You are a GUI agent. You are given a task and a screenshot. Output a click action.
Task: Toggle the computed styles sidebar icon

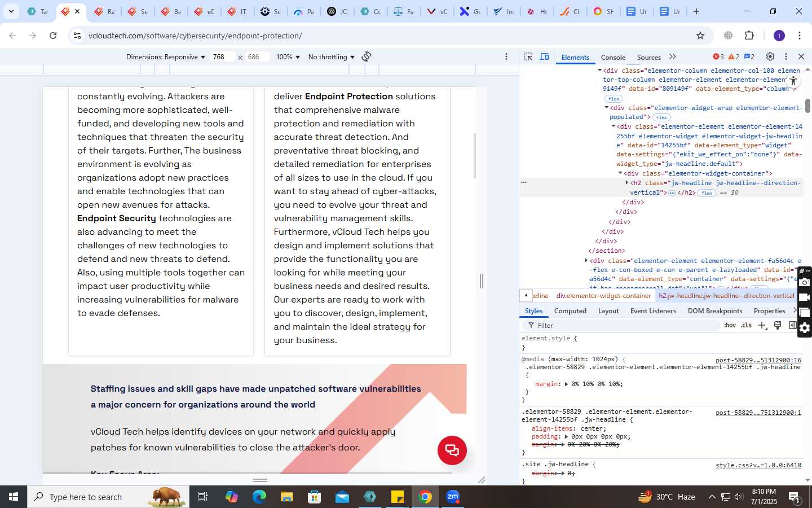click(792, 325)
